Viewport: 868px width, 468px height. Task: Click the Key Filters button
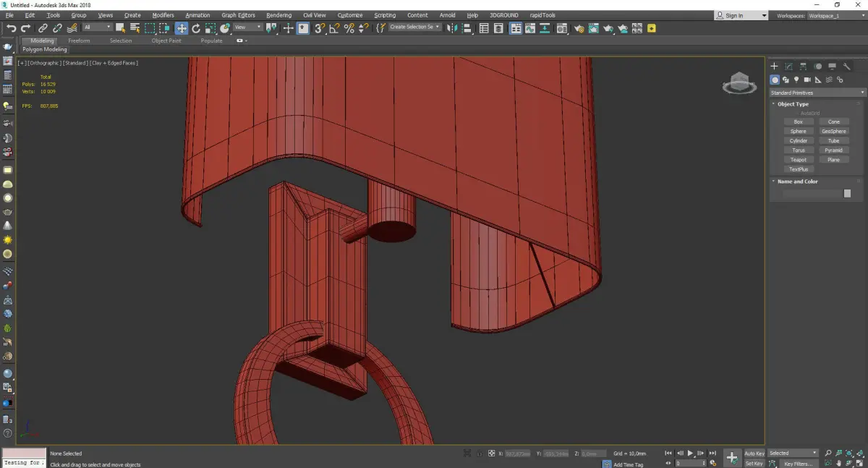(798, 464)
